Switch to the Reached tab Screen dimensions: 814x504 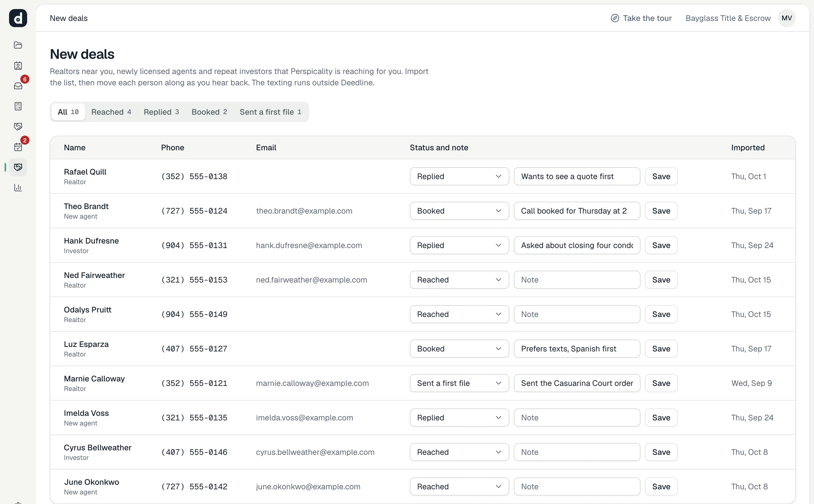click(111, 112)
